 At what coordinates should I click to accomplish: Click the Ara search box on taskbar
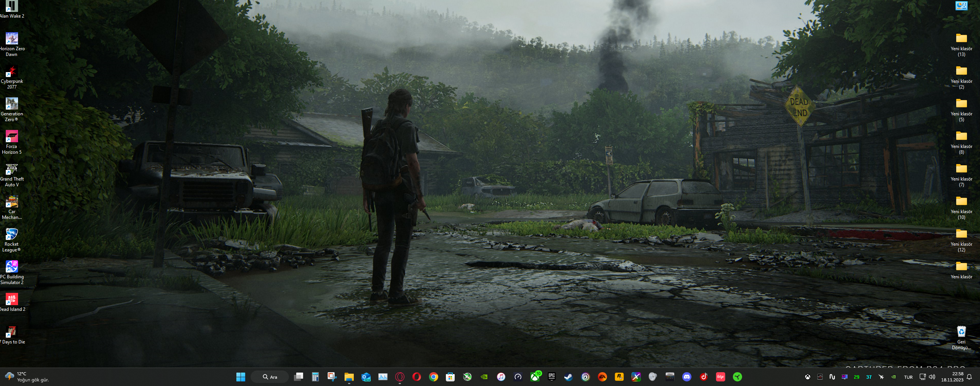click(x=270, y=377)
